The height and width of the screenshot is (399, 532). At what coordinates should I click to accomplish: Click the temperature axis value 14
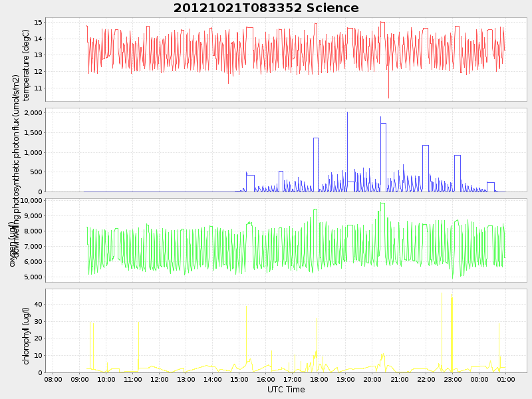pyautogui.click(x=38, y=39)
